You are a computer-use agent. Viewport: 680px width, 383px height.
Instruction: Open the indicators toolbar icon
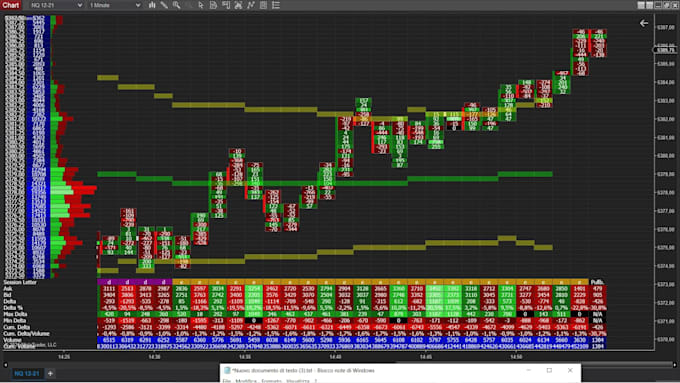tap(239, 5)
